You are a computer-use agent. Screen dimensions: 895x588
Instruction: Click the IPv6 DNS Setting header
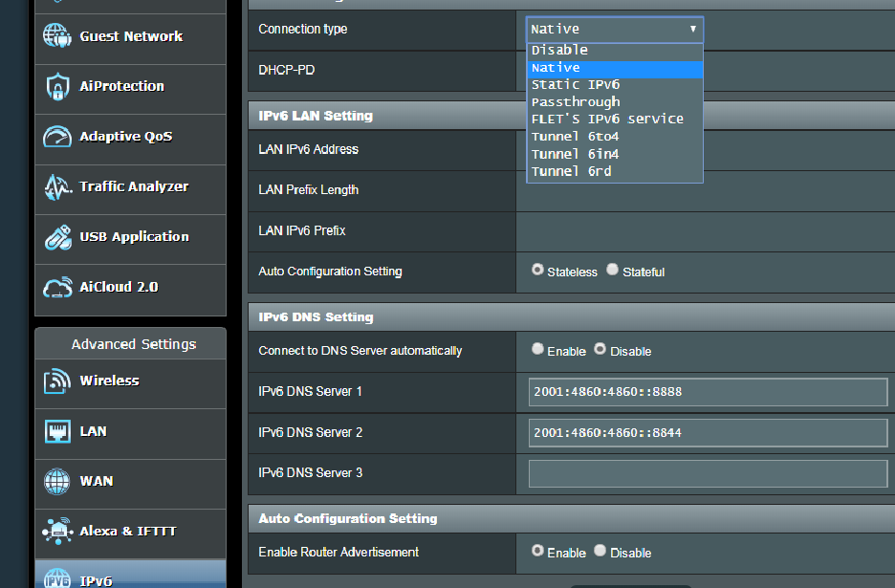pos(316,317)
